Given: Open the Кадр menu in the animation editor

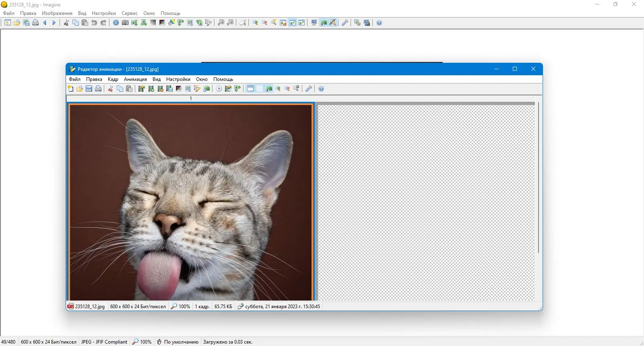Looking at the screenshot, I should tap(113, 79).
